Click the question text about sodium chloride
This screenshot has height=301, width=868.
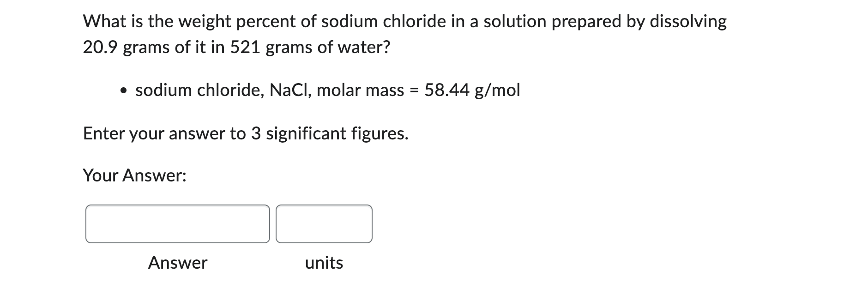coord(323,21)
